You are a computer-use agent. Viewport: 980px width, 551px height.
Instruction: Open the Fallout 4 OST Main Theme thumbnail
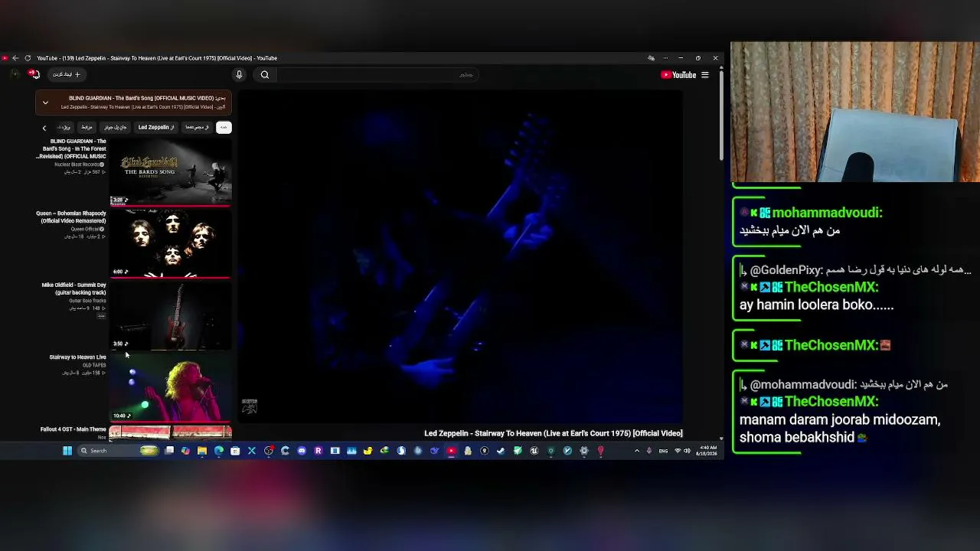tap(170, 433)
